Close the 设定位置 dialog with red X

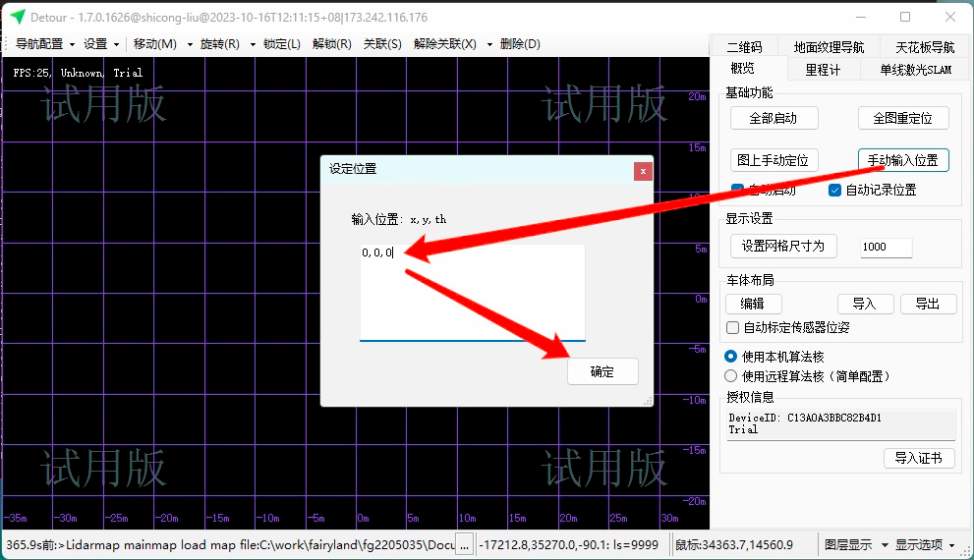tap(643, 170)
